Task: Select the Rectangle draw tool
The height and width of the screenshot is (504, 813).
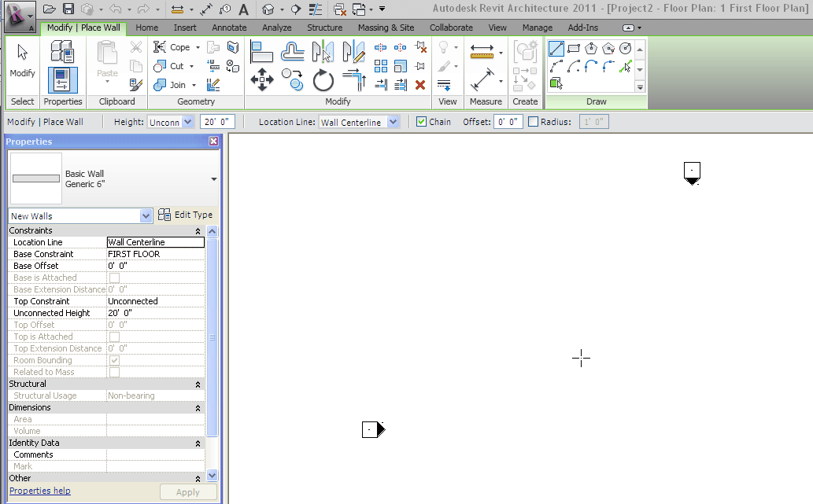Action: click(x=574, y=49)
